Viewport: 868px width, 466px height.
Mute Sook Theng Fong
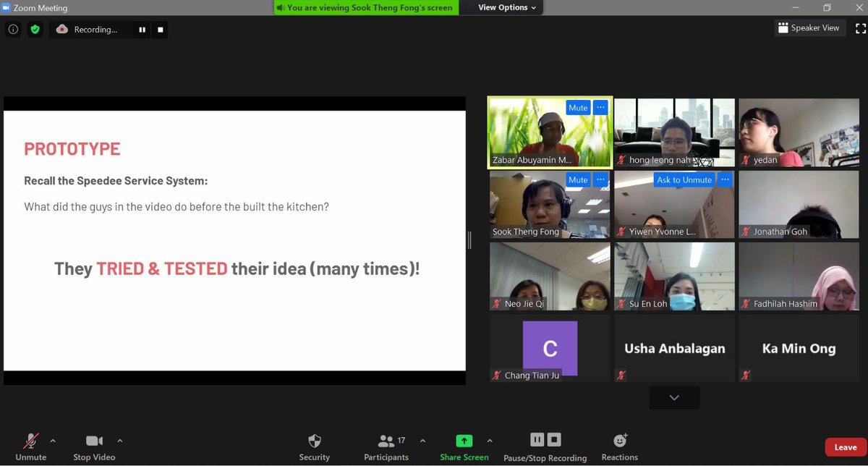point(578,179)
